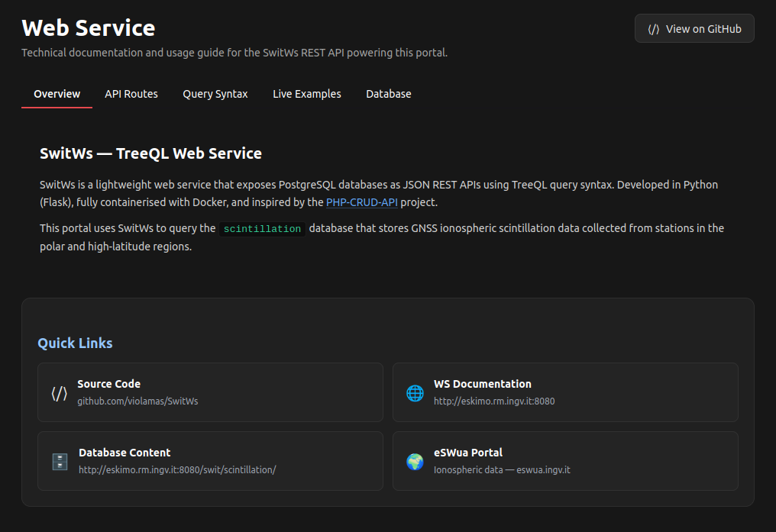View the Live Examples tab
This screenshot has width=776, height=532.
tap(306, 94)
